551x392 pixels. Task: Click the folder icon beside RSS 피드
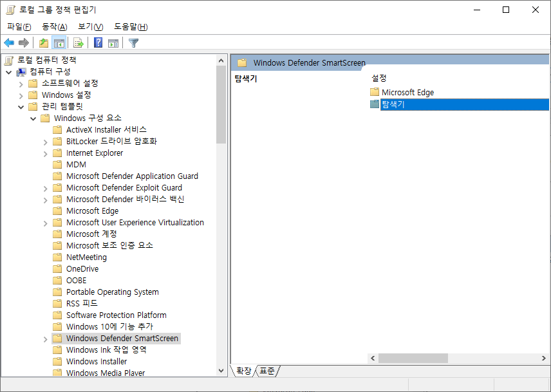tap(57, 303)
